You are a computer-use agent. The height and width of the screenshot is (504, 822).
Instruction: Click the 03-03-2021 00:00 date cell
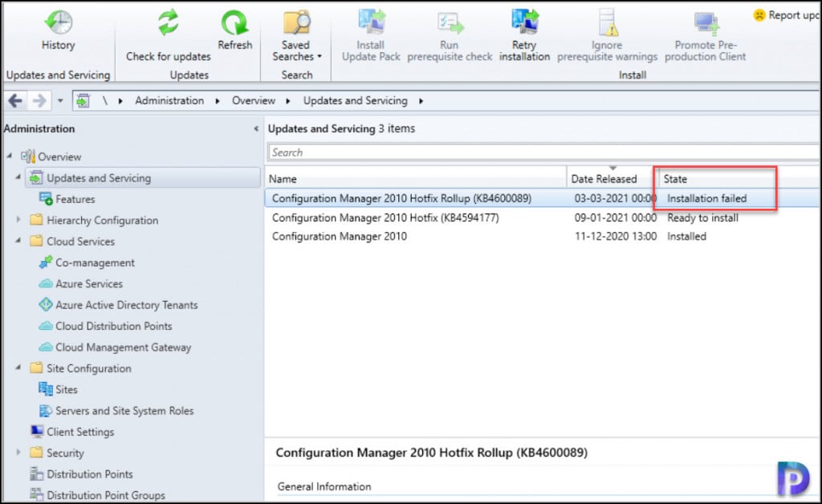[616, 198]
